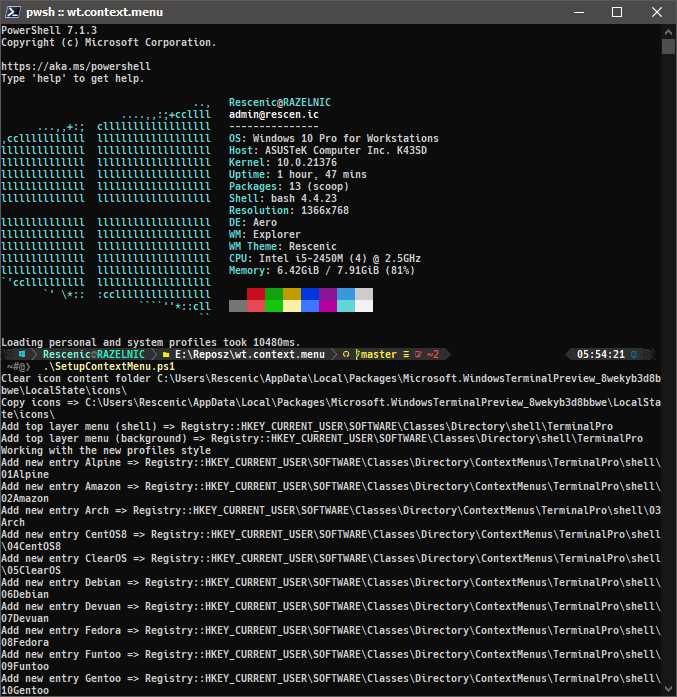The width and height of the screenshot is (677, 697).
Task: Click the Add new entry CentOS8 line
Action: tap(331, 541)
